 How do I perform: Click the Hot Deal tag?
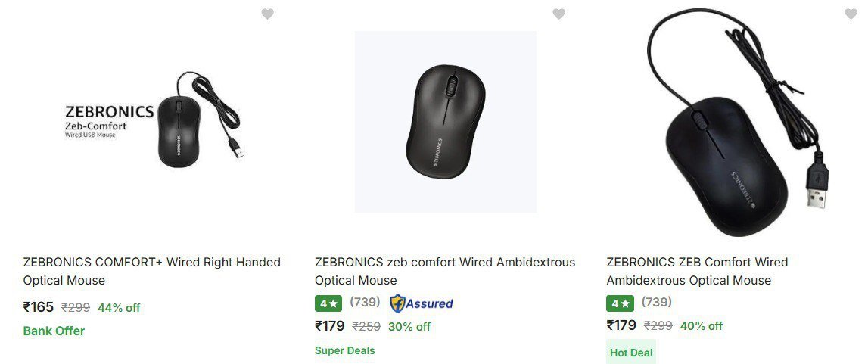(x=630, y=353)
